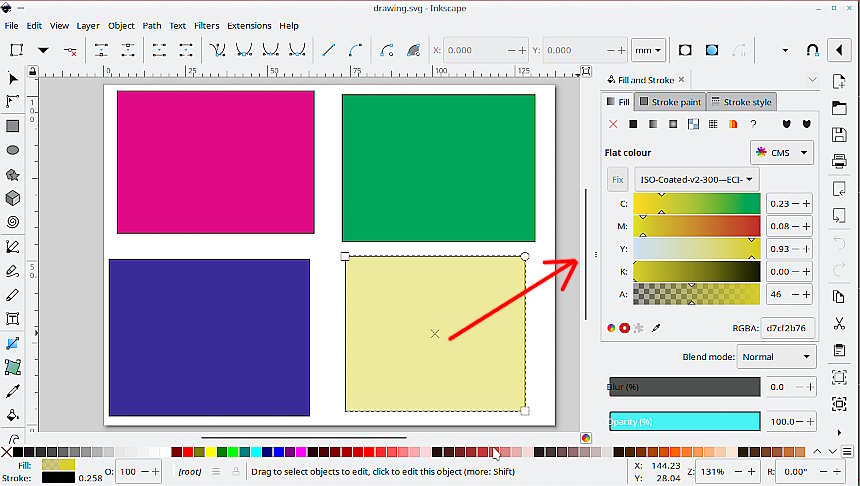The image size is (860, 486).
Task: Choose the Gradient tool
Action: (13, 343)
